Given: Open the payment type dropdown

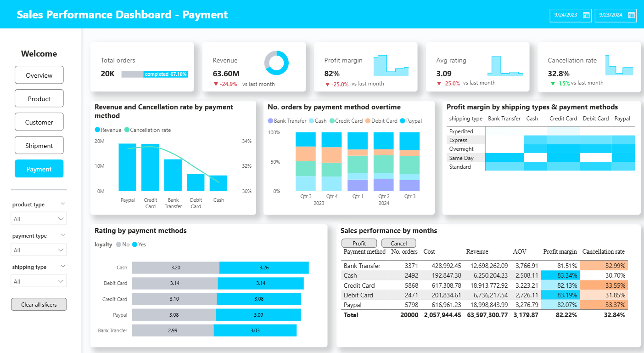Looking at the screenshot, I should (x=39, y=250).
